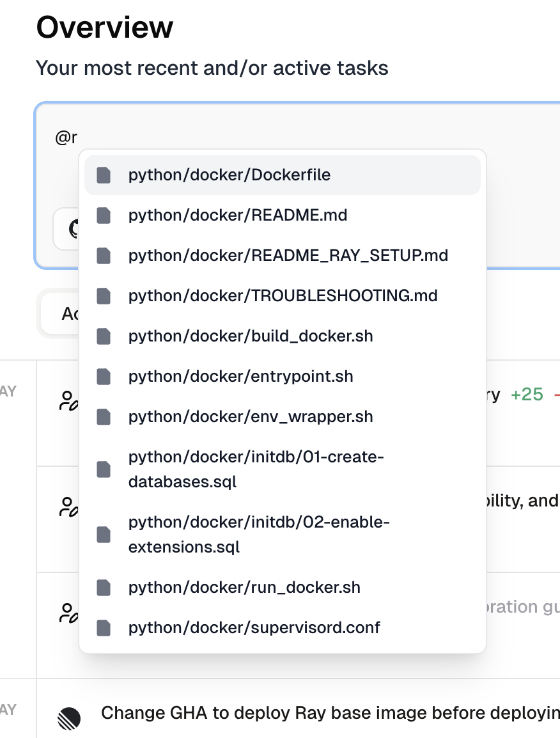Image resolution: width=560 pixels, height=738 pixels.
Task: Click the file icon beside supervisord.conf
Action: 103,627
